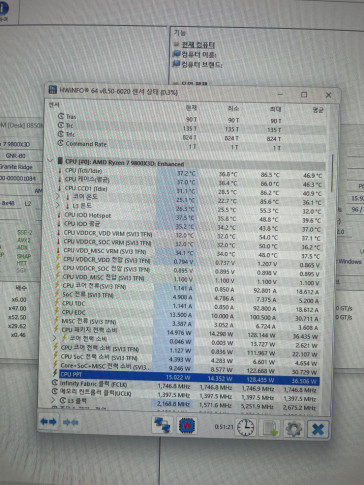This screenshot has height=485, width=364.
Task: Select the Core+SoC+MISC 전력 소비 row
Action: click(186, 368)
